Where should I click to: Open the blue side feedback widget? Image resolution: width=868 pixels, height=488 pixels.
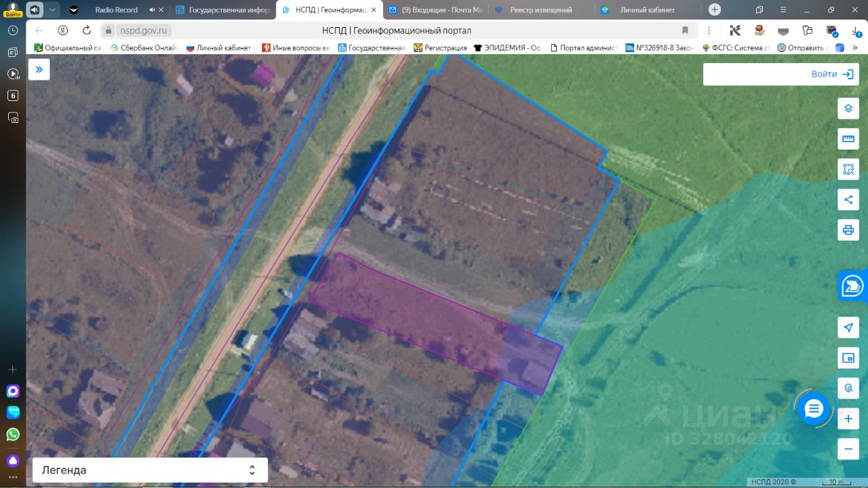(x=853, y=286)
